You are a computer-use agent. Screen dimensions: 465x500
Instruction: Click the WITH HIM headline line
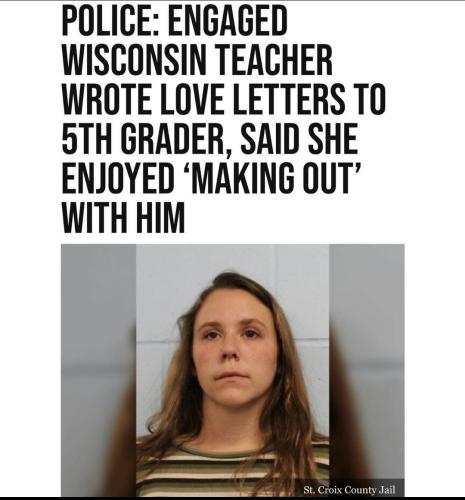[x=123, y=218]
